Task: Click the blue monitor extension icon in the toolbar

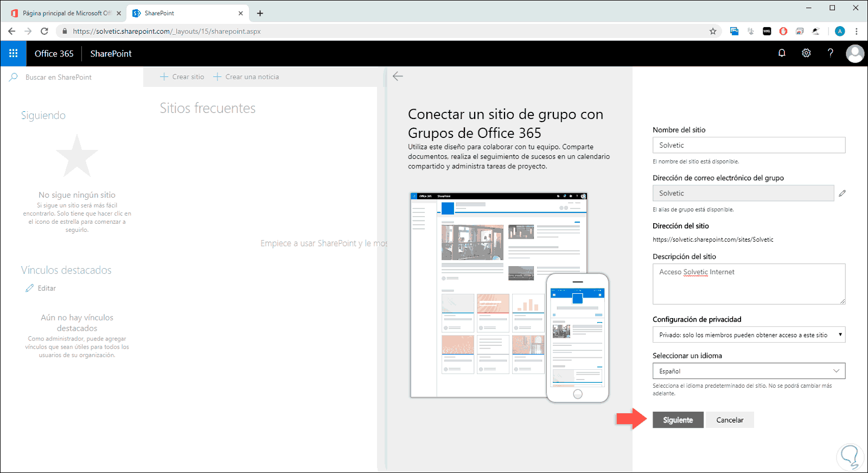Action: tap(734, 31)
